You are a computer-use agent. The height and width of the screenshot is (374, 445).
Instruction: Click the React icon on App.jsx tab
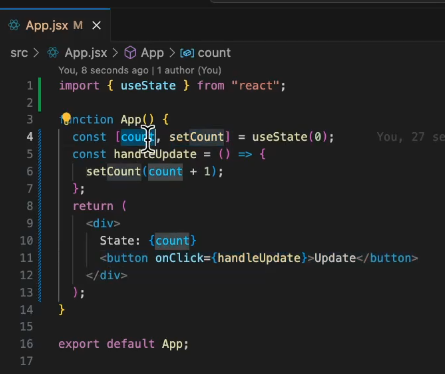14,25
